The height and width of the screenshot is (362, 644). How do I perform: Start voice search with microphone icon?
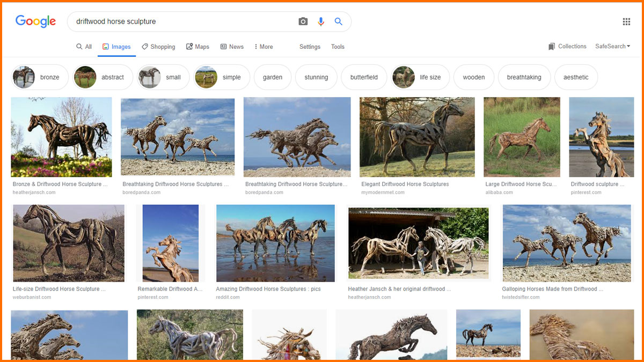click(x=321, y=21)
